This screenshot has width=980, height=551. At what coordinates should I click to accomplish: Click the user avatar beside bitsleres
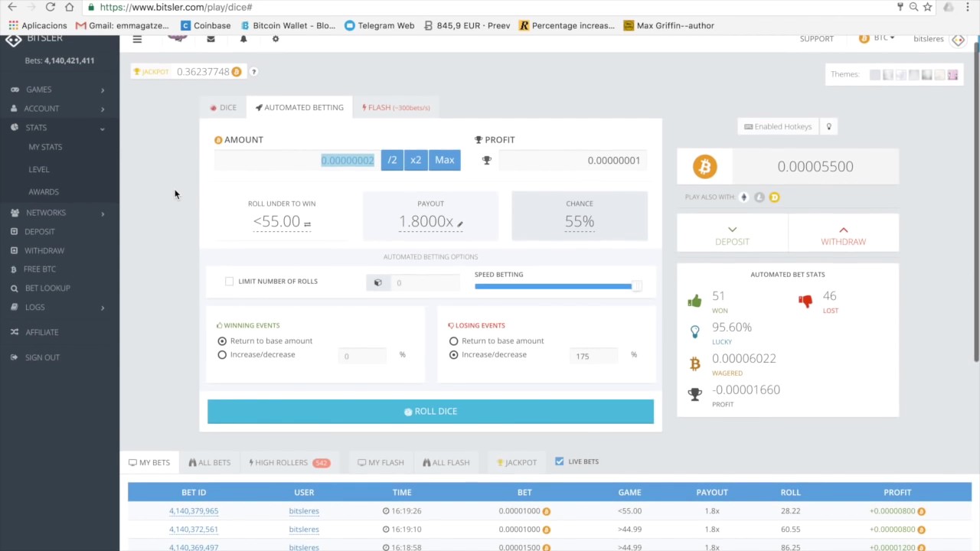958,40
